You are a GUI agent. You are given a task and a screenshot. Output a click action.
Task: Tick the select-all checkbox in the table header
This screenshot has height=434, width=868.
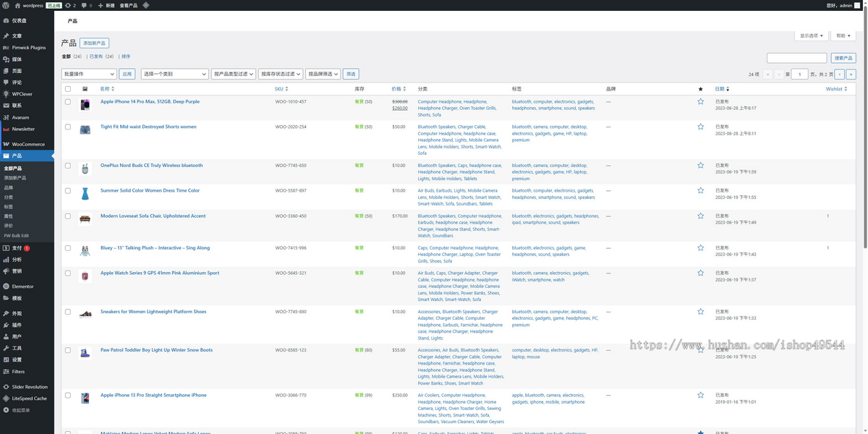(68, 89)
